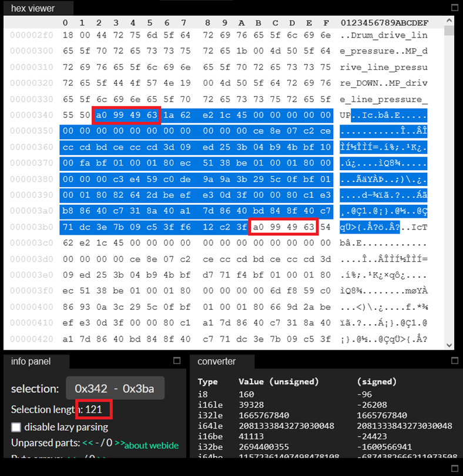Click offset 000003b0 in the hex viewer

(32, 227)
